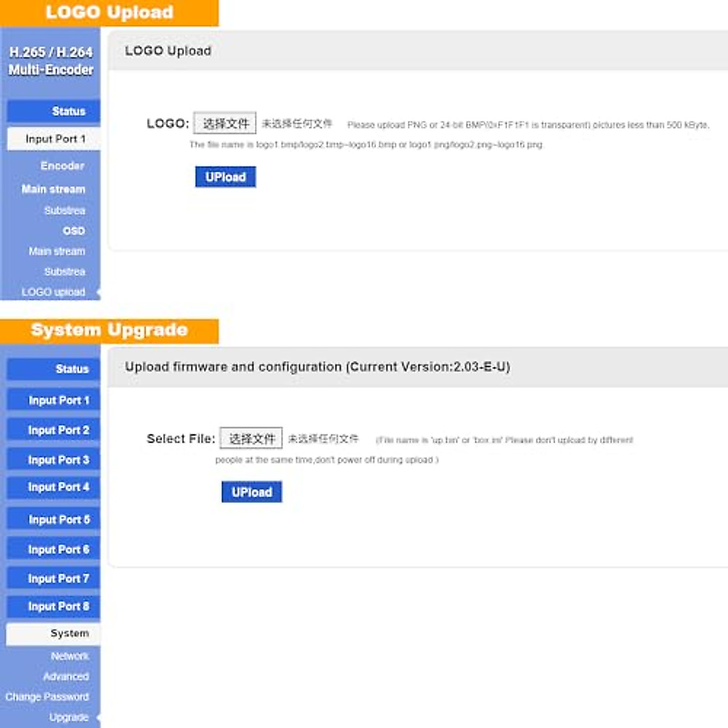The height and width of the screenshot is (728, 728).
Task: Go to Advanced settings
Action: 66,676
